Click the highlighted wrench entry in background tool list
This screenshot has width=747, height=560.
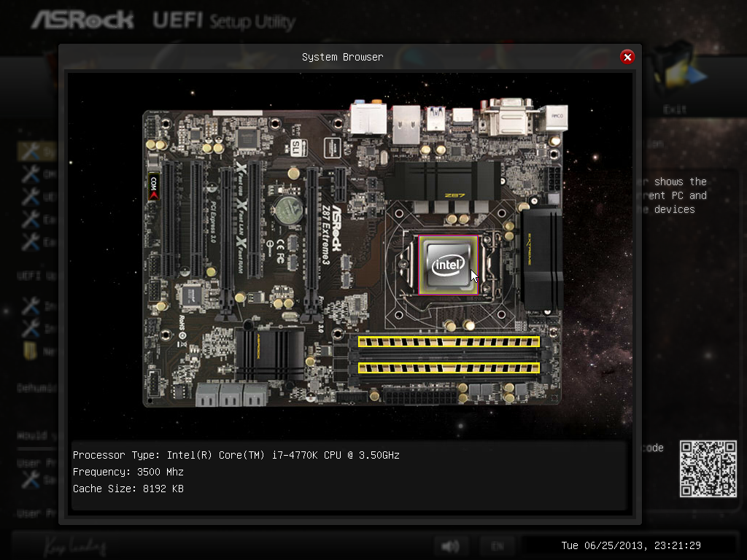[x=37, y=152]
